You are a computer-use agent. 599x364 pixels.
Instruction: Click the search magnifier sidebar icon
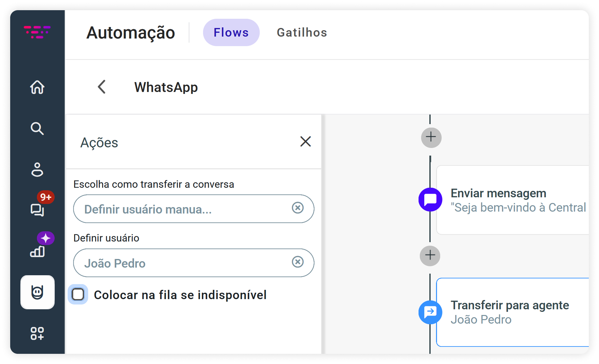click(37, 129)
